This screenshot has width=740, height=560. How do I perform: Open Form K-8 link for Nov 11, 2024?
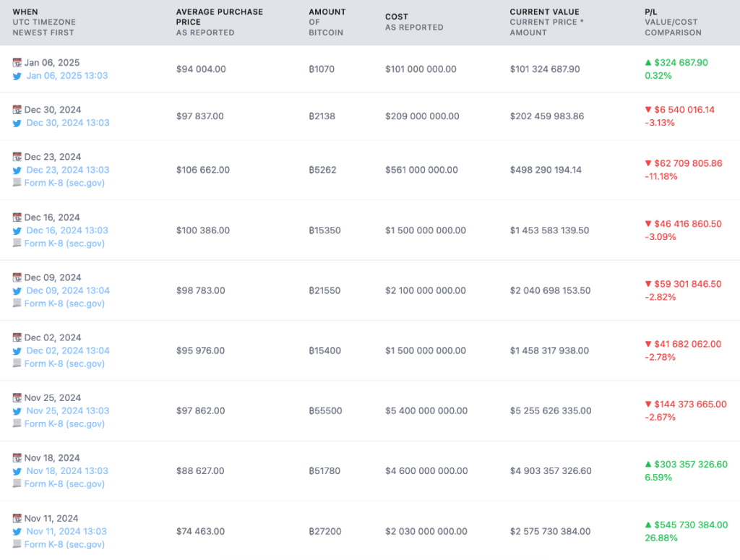[64, 545]
